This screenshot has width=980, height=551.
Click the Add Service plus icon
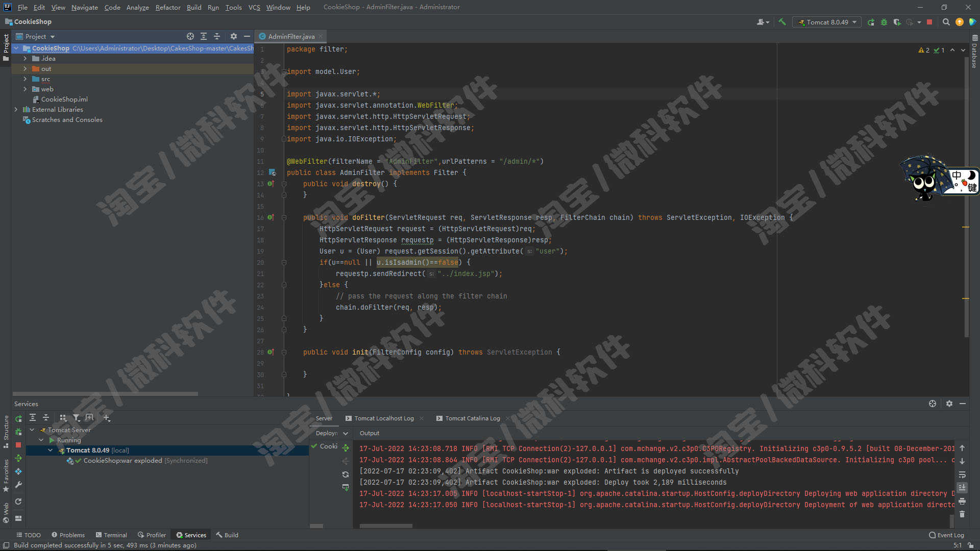pyautogui.click(x=107, y=418)
